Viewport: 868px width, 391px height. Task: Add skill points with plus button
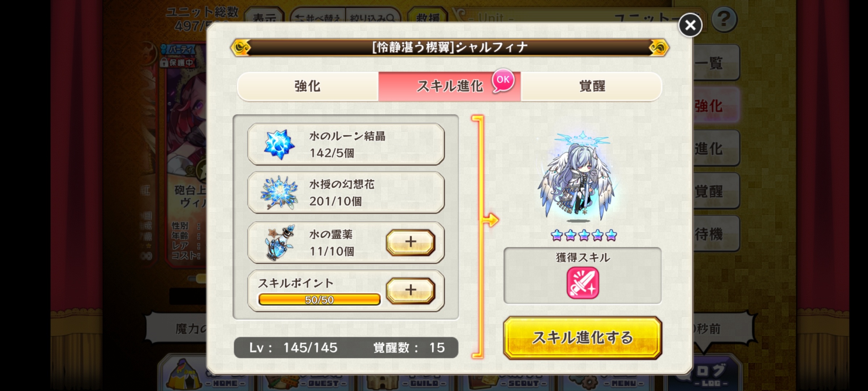[410, 290]
